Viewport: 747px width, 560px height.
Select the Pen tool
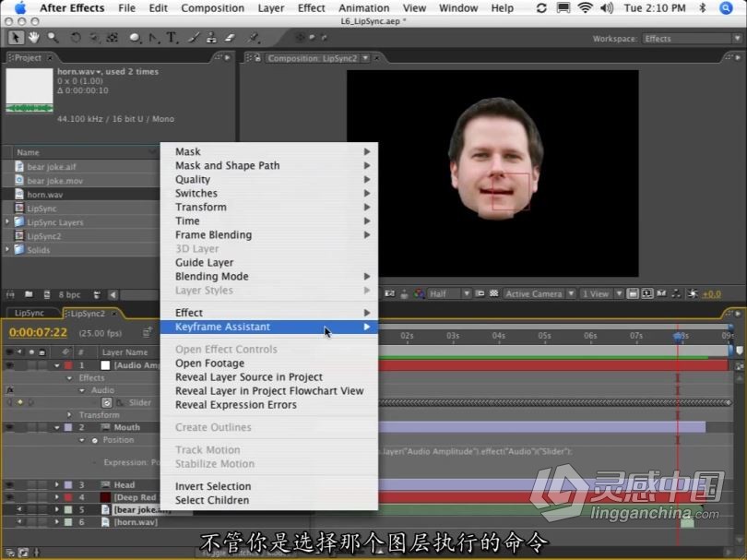[x=153, y=38]
